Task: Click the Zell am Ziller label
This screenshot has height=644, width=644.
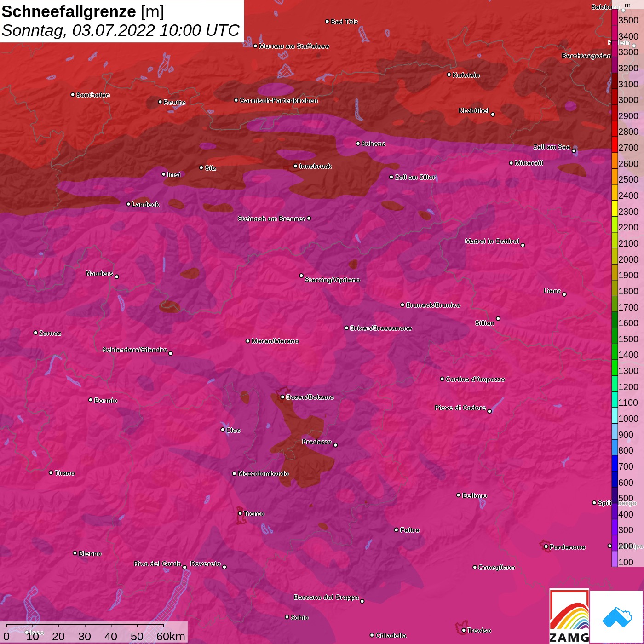Action: [415, 177]
